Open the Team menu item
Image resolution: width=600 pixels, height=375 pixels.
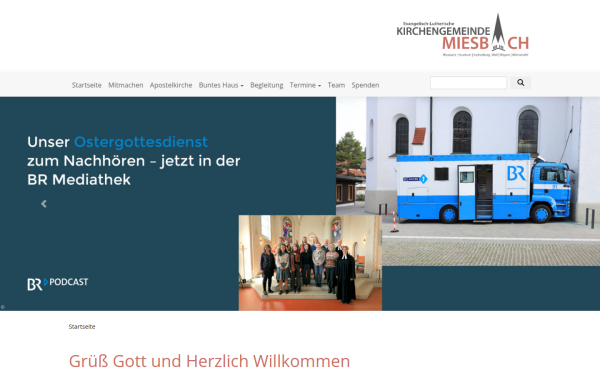tap(336, 85)
